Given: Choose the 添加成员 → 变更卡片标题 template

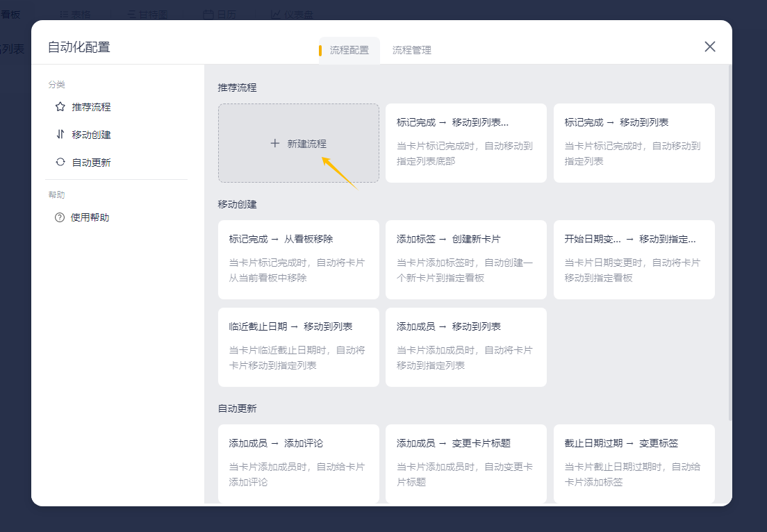Looking at the screenshot, I should (x=466, y=463).
